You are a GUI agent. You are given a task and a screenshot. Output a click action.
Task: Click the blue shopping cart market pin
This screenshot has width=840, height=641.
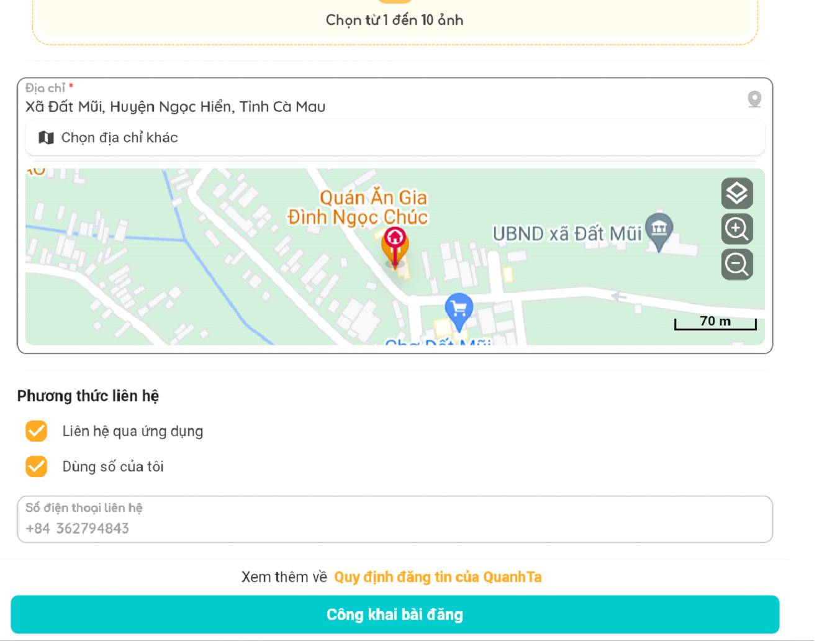[x=459, y=311]
